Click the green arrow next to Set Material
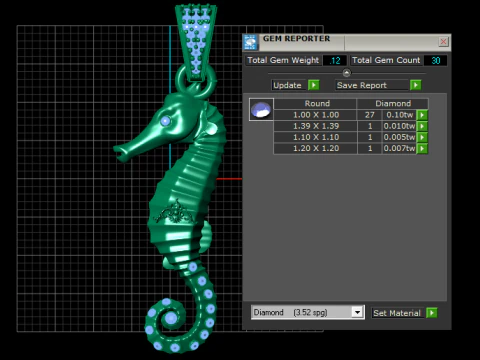 [432, 313]
